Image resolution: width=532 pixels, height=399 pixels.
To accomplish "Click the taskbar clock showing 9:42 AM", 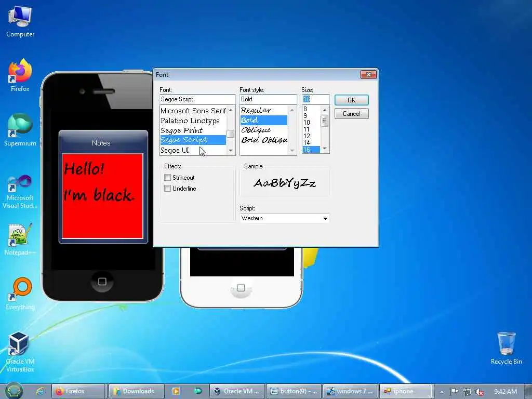I will pos(506,392).
